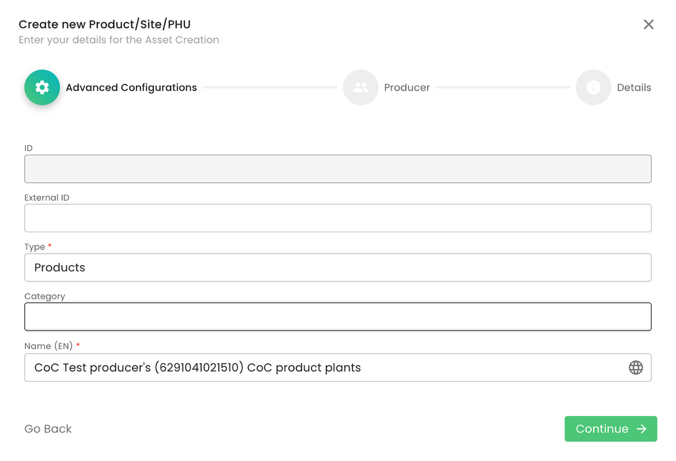Click the gear icon for Advanced Configurations
This screenshot has width=676, height=461.
tap(42, 88)
